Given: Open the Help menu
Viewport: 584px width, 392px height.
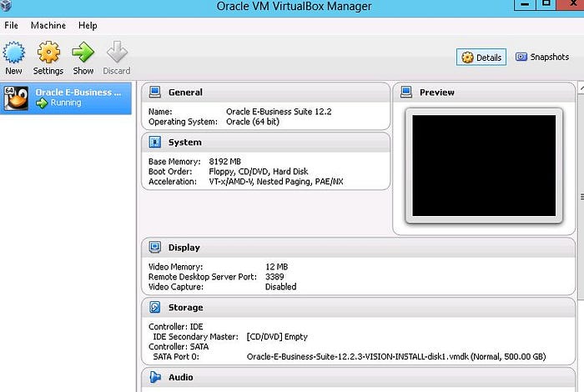Looking at the screenshot, I should pos(88,25).
